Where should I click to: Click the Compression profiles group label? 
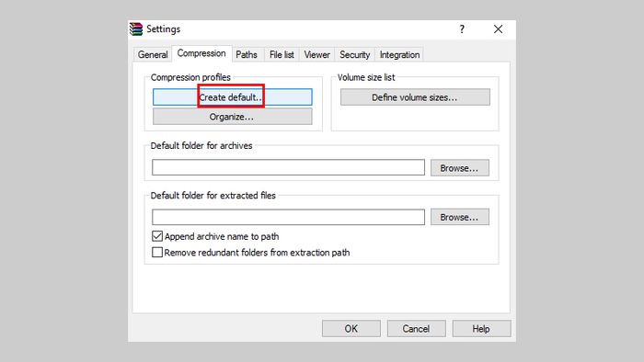[190, 77]
